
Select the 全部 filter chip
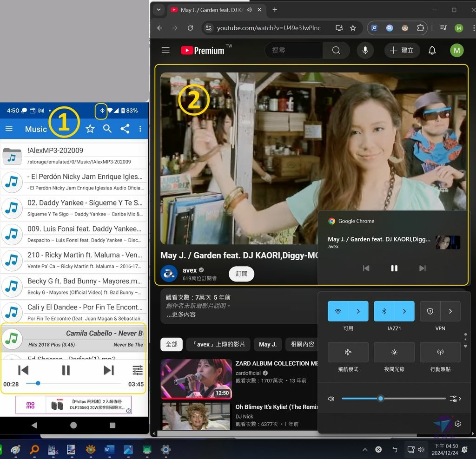coord(172,344)
